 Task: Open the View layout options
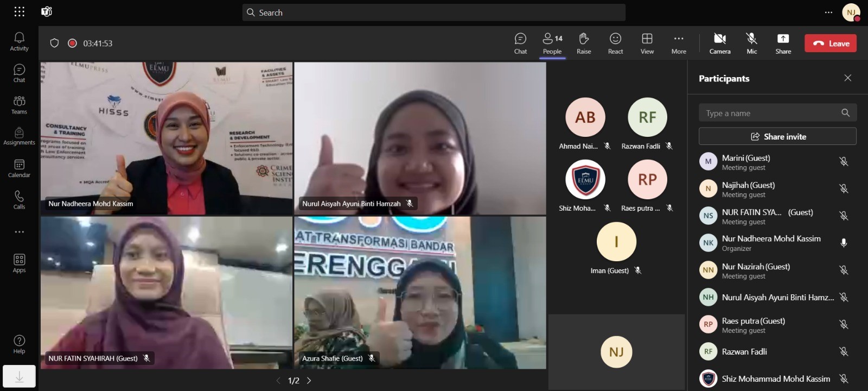pyautogui.click(x=647, y=43)
